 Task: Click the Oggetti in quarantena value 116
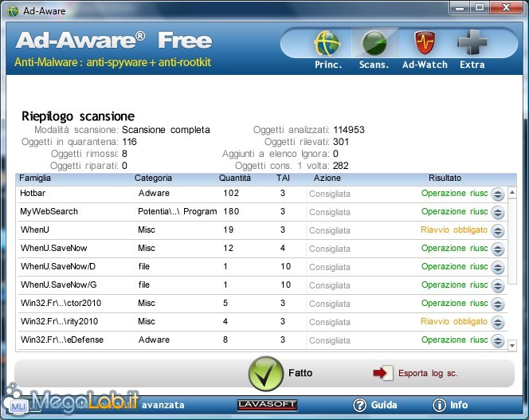pos(129,142)
